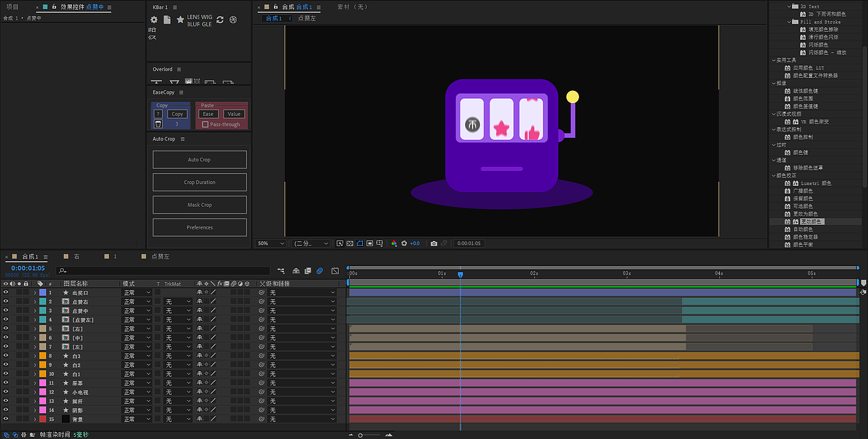Open Auto Crop Preferences button
Image resolution: width=868 pixels, height=439 pixels.
[x=199, y=227]
